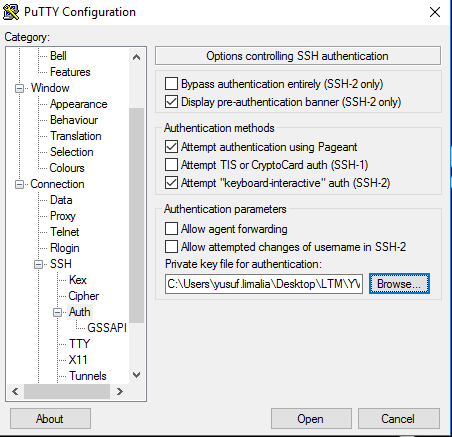
Task: Click the horizontal scrollbar thumb in category tree
Action: point(67,391)
